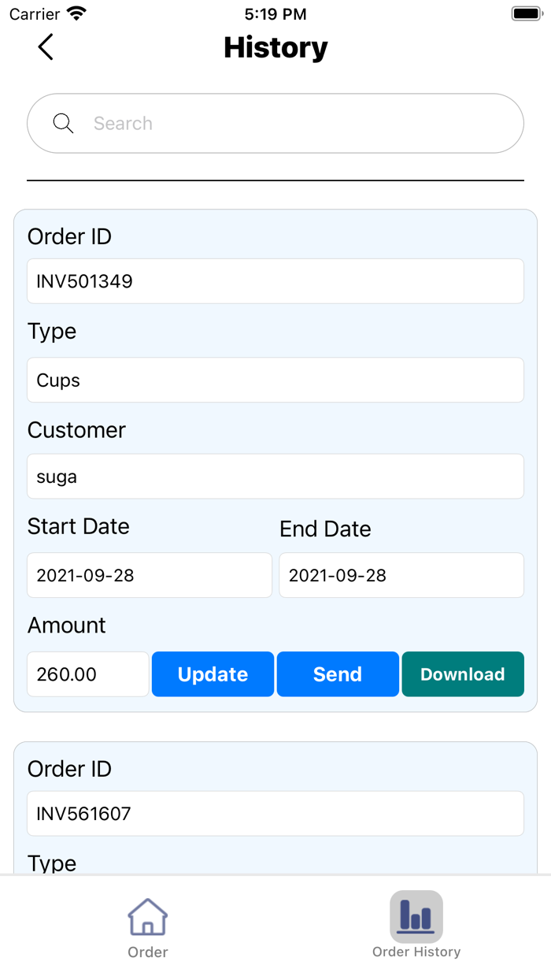Tap the back arrow to leave History
This screenshot has height=980, width=551.
pos(45,47)
